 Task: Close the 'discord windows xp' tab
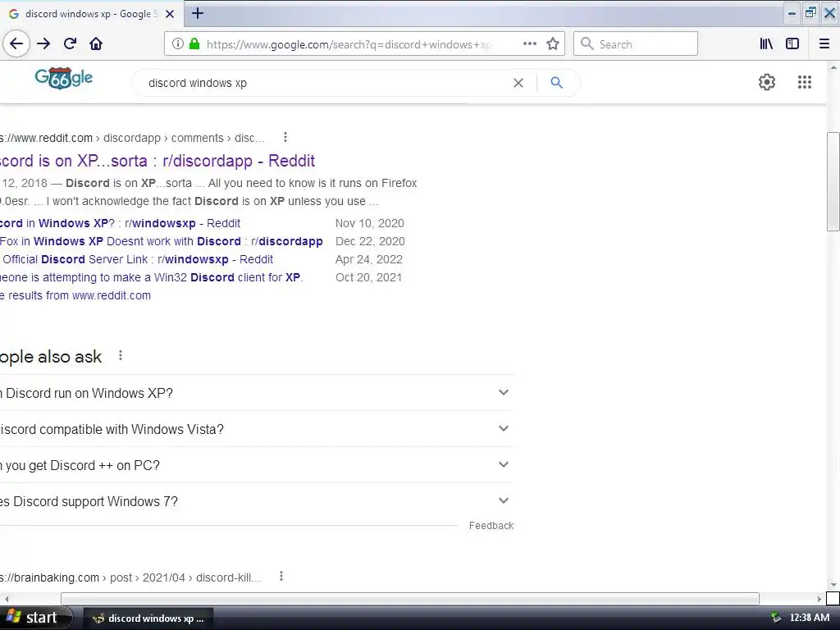[x=170, y=14]
